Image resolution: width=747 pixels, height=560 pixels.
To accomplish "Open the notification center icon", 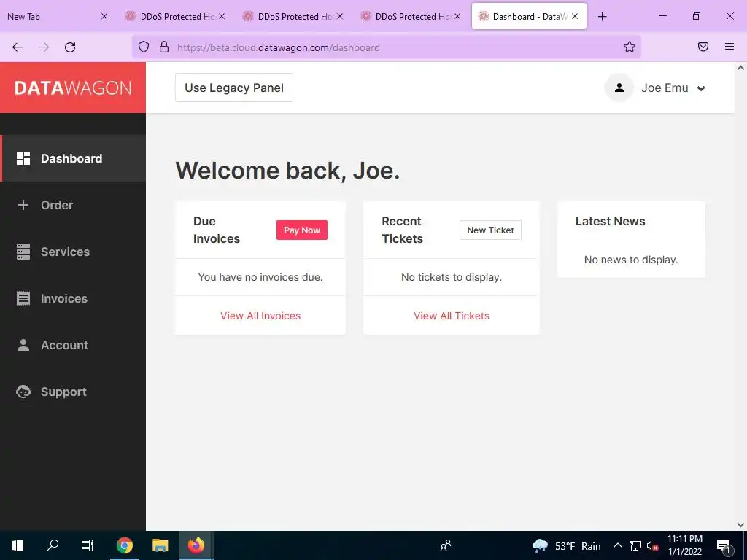I will pos(724,546).
